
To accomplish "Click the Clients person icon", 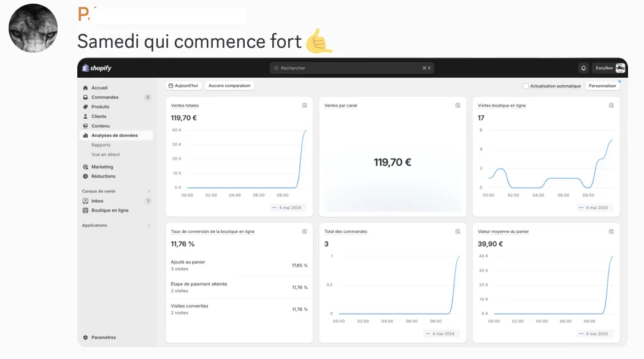I will point(85,116).
